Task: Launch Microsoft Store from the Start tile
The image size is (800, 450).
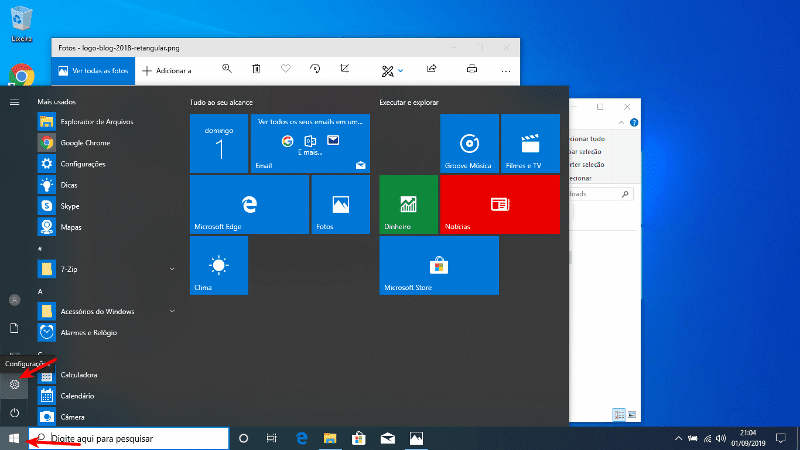Action: [439, 266]
